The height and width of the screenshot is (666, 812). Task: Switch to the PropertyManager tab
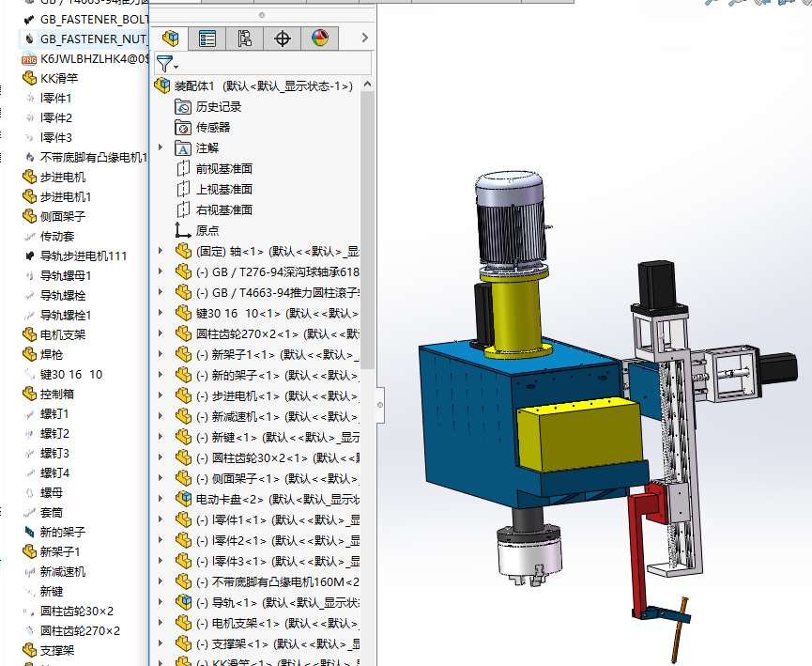pos(207,39)
